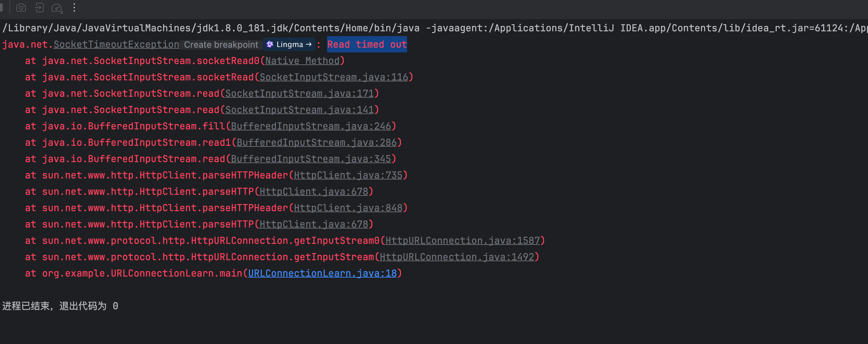Viewport: 868px width, 344px height.
Task: Click 'at java.io.BufferedInputStream.fill' frame text
Action: coord(125,126)
